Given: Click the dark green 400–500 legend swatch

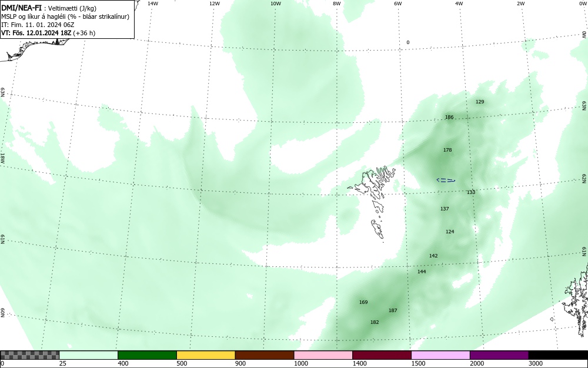Looking at the screenshot, I should point(147,355).
